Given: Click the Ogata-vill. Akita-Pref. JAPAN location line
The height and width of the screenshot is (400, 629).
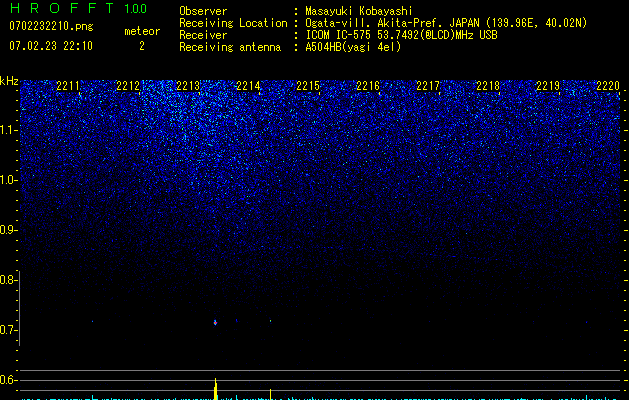Looking at the screenshot, I should [446, 23].
